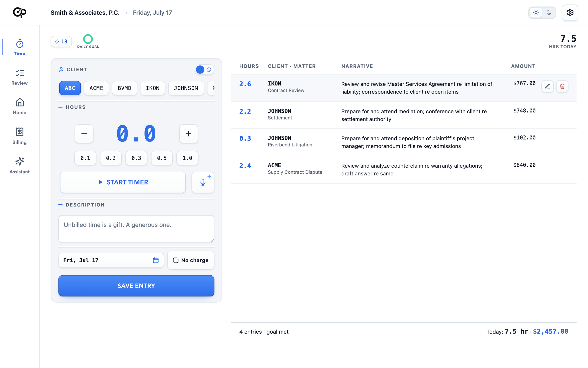588x368 pixels.
Task: Start the timer
Action: (123, 182)
